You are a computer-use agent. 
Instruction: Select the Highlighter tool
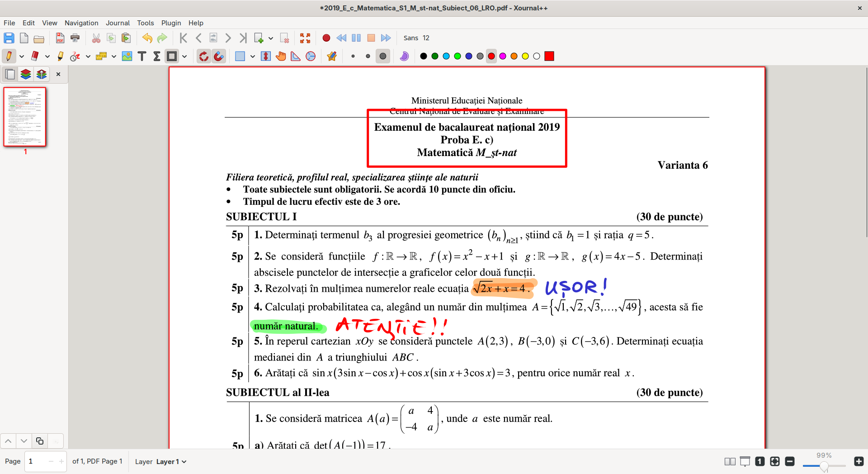tap(61, 56)
